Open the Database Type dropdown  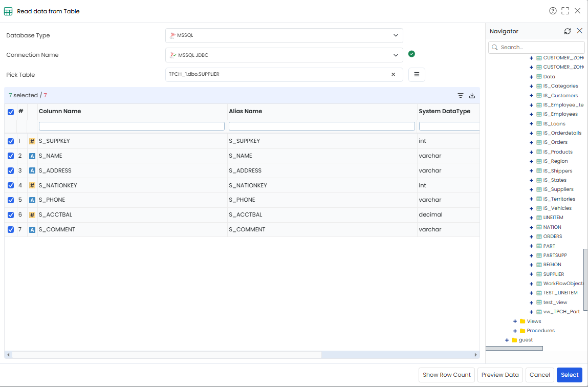point(284,35)
